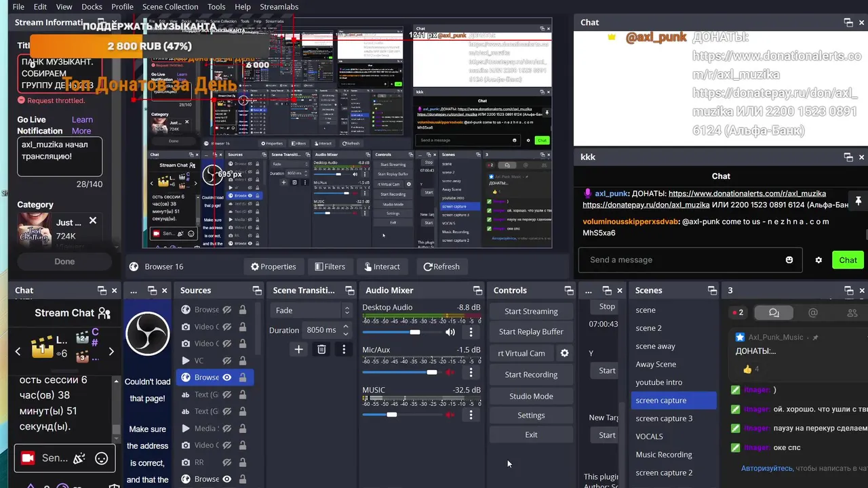Open the Fade transition dropdown
Viewport: 868px width, 488px height.
(311, 310)
